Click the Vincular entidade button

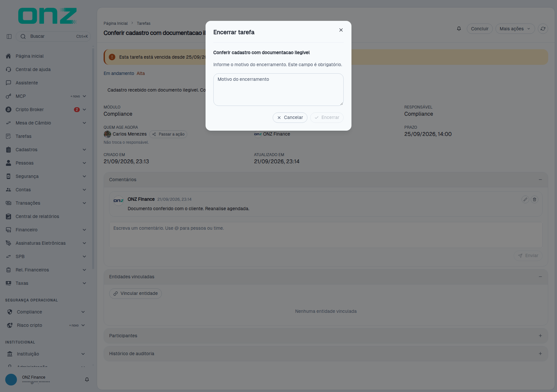click(x=136, y=294)
